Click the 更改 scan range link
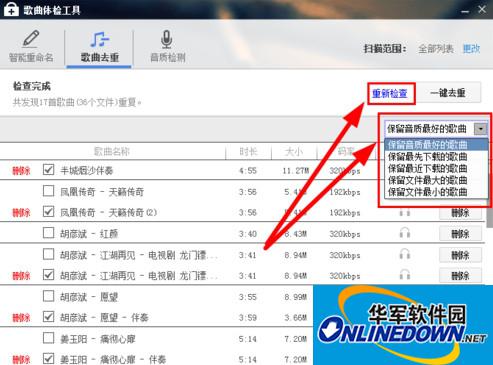This screenshot has width=493, height=365. (x=471, y=49)
